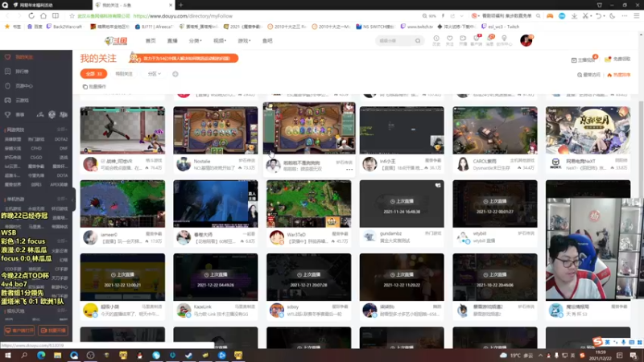The image size is (644, 362).
Task: Open DOTA2 category in sidebar
Action: coord(61,139)
